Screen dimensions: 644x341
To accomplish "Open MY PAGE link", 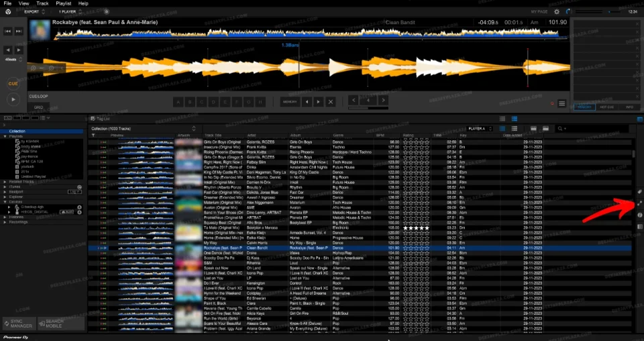I will 539,12.
